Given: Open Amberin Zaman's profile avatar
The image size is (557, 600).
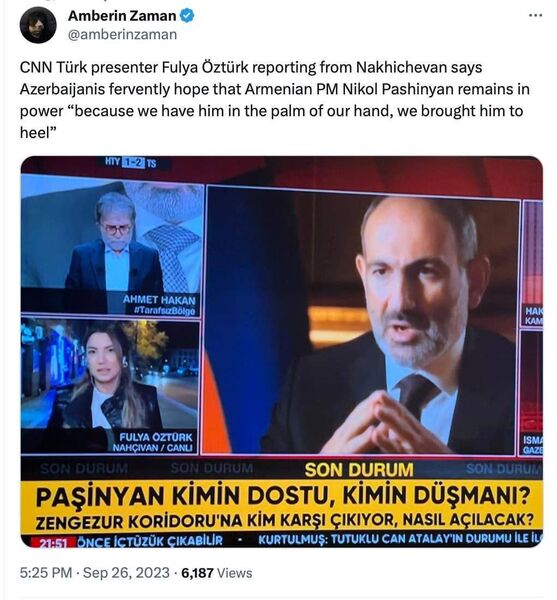Looking at the screenshot, I should tap(38, 25).
